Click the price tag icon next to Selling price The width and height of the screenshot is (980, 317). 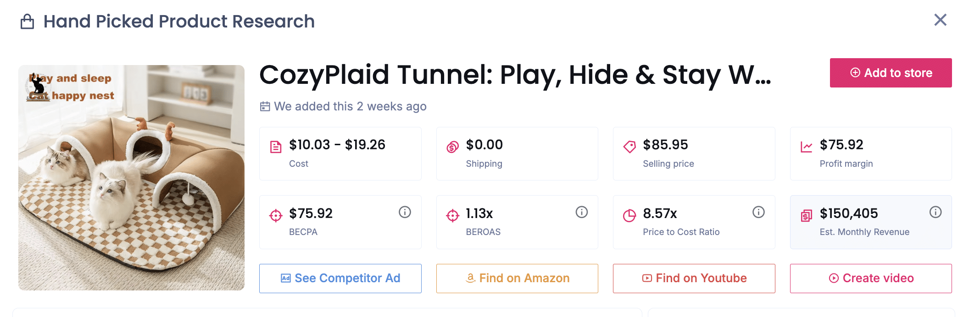[629, 146]
